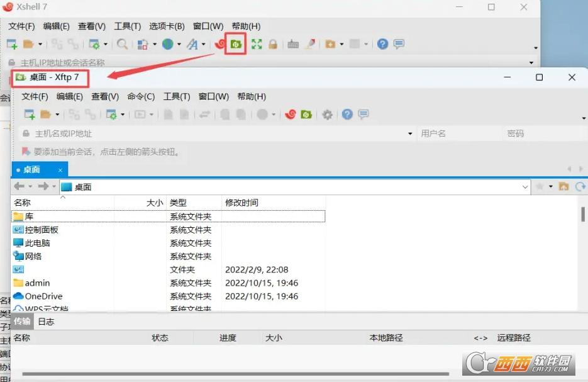Launch Xftp via green folder icon in Xshell
This screenshot has width=588, height=382.
point(235,44)
